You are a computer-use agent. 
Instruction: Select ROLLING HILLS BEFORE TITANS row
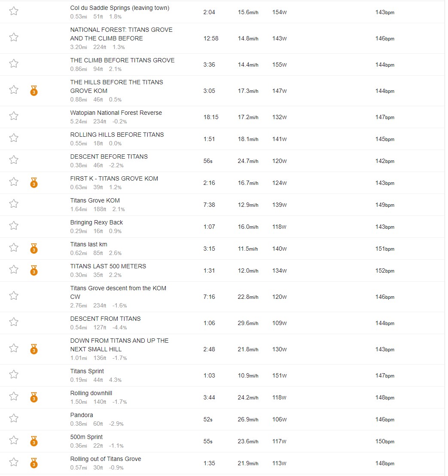pyautogui.click(x=222, y=139)
